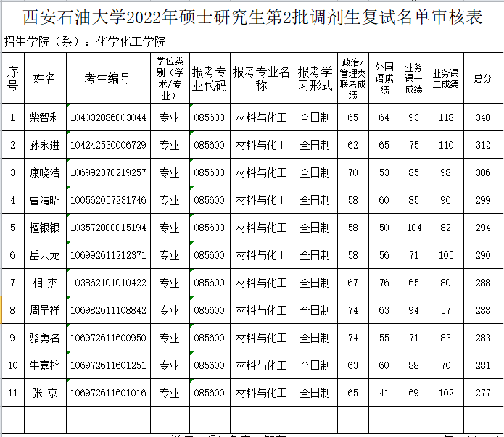Select the 全日制 cell in 相杰's row
504x437 pixels.
314,283
